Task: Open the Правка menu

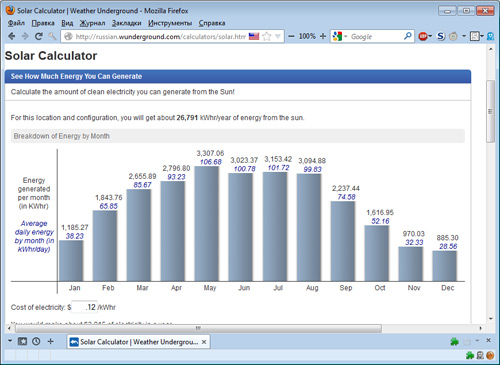Action: point(43,23)
